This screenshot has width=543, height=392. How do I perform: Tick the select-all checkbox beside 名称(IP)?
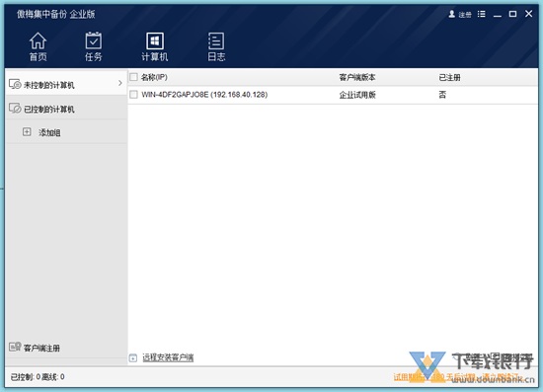point(133,77)
